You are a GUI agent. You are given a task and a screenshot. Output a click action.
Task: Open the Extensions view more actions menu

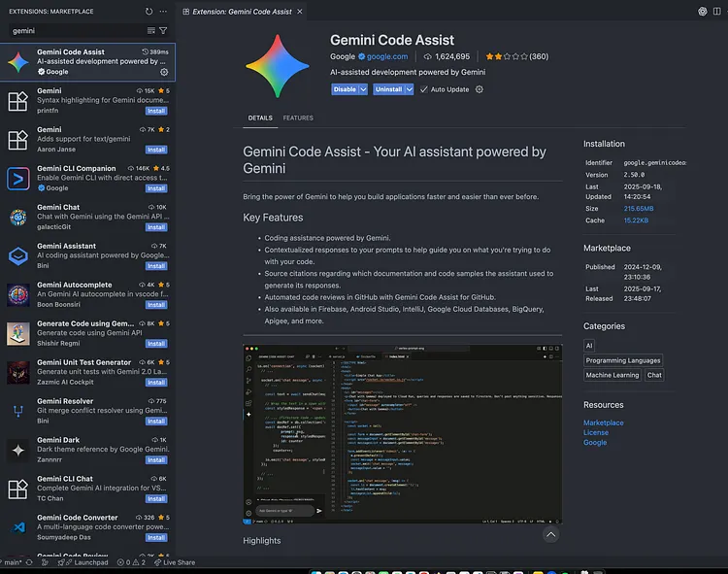tap(163, 11)
